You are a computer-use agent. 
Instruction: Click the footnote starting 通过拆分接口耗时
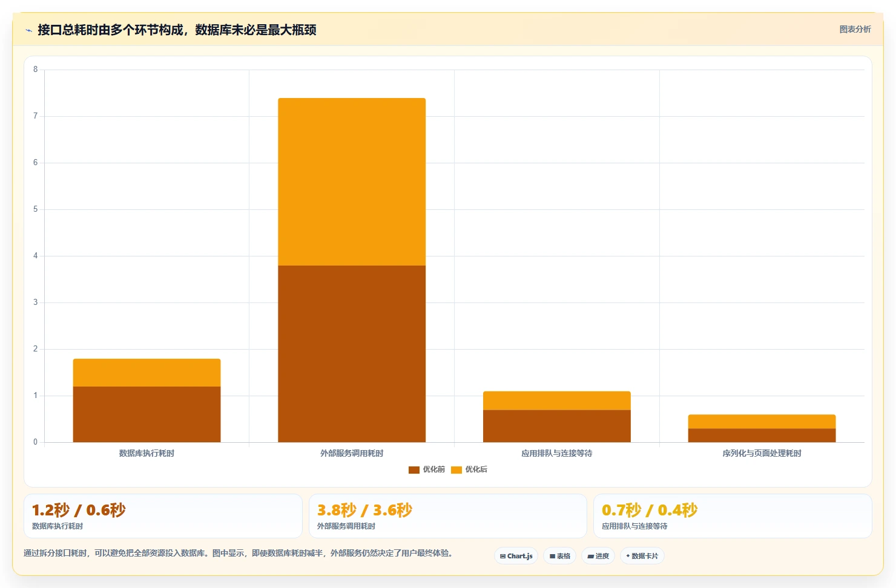pos(239,553)
